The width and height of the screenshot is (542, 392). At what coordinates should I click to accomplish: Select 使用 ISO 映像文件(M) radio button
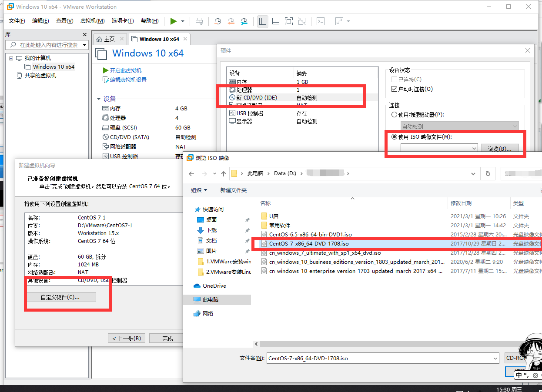click(395, 136)
